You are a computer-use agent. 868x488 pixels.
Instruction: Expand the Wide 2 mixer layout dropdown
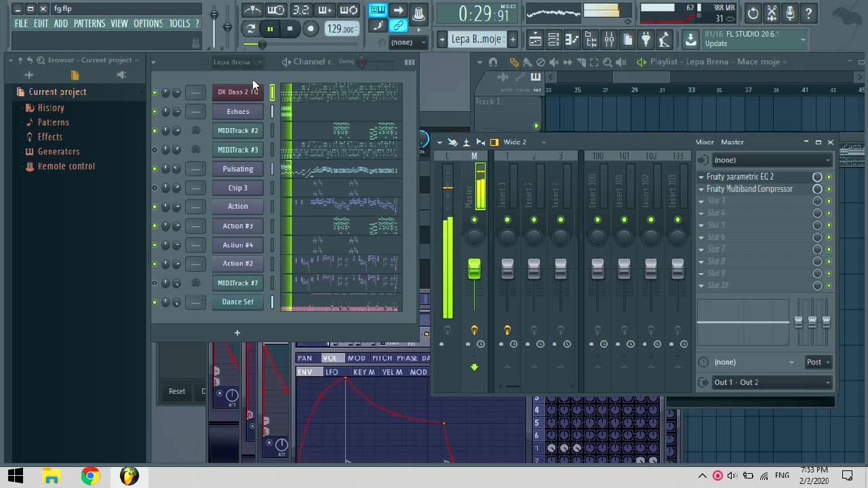pos(543,142)
